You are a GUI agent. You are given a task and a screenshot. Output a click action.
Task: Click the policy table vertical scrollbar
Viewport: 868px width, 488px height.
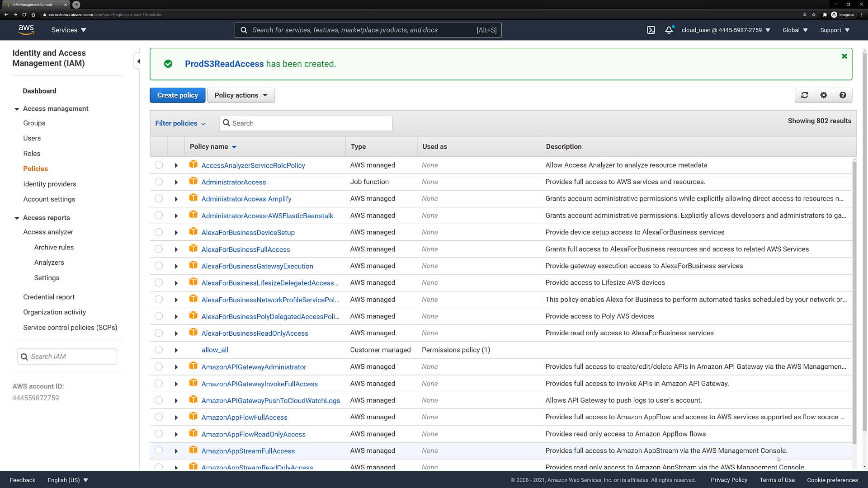coord(854,298)
